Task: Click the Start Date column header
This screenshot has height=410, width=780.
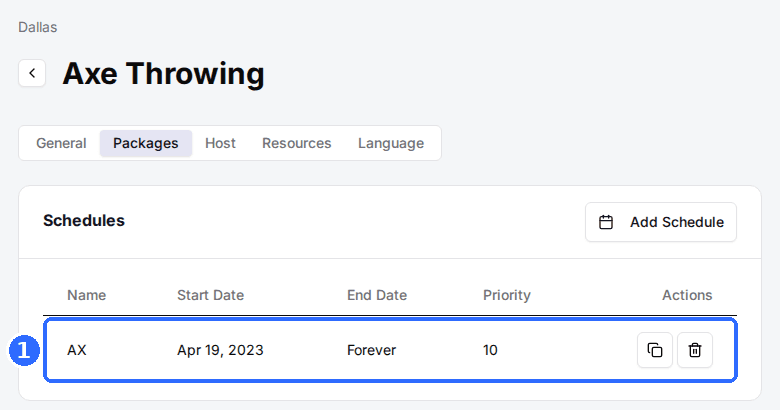Action: click(x=210, y=295)
